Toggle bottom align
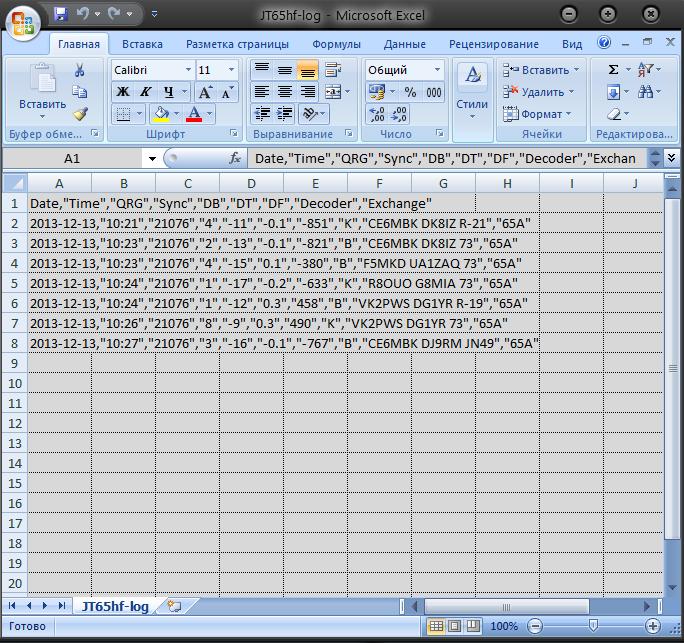The height and width of the screenshot is (643, 684). [x=308, y=70]
